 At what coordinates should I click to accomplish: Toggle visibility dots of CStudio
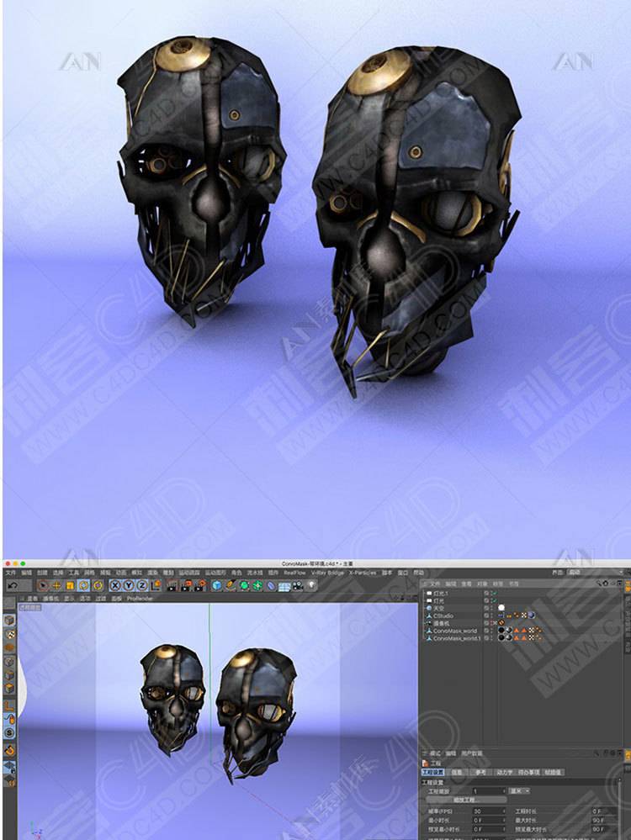coord(491,616)
